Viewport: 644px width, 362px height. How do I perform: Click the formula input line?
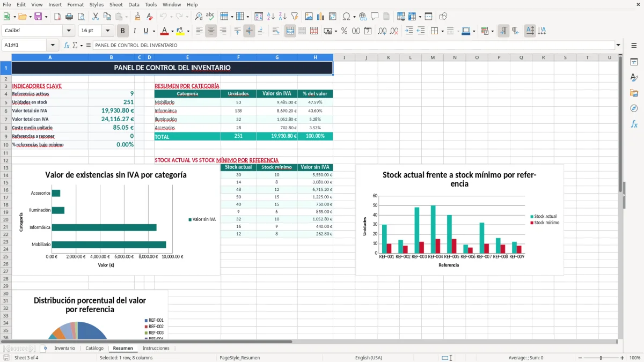[x=354, y=45]
